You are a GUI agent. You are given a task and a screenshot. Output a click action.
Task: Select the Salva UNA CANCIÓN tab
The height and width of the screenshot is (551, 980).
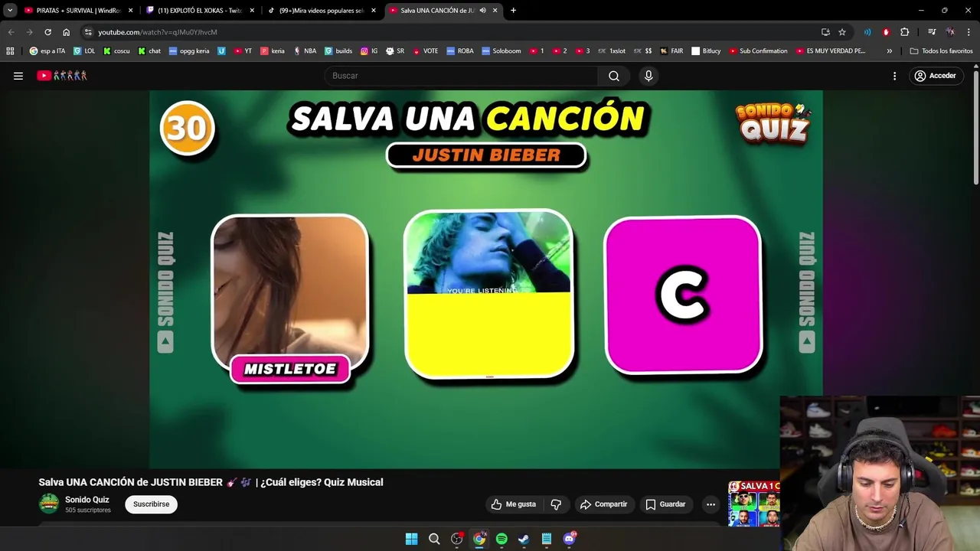pos(436,11)
